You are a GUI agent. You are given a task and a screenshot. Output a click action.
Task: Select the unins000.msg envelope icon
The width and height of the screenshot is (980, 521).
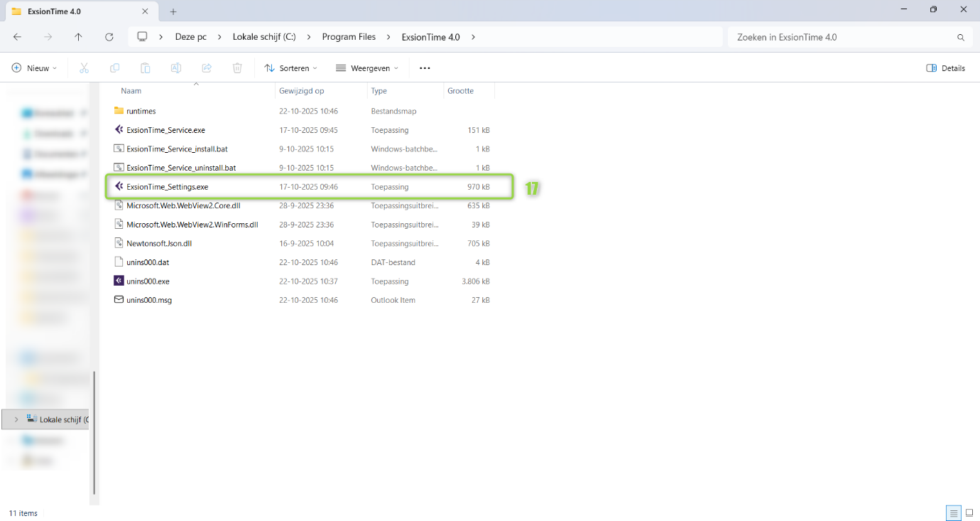pos(119,300)
